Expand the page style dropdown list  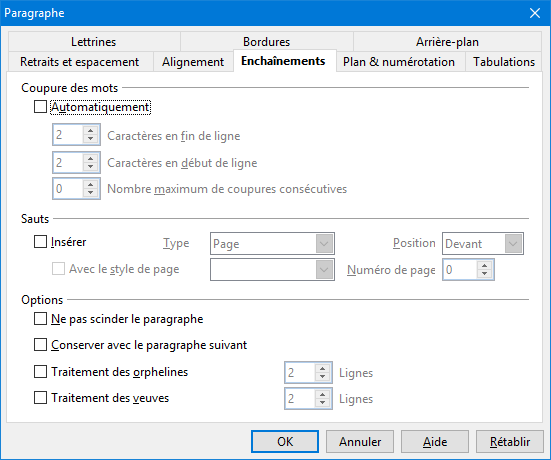[272, 270]
